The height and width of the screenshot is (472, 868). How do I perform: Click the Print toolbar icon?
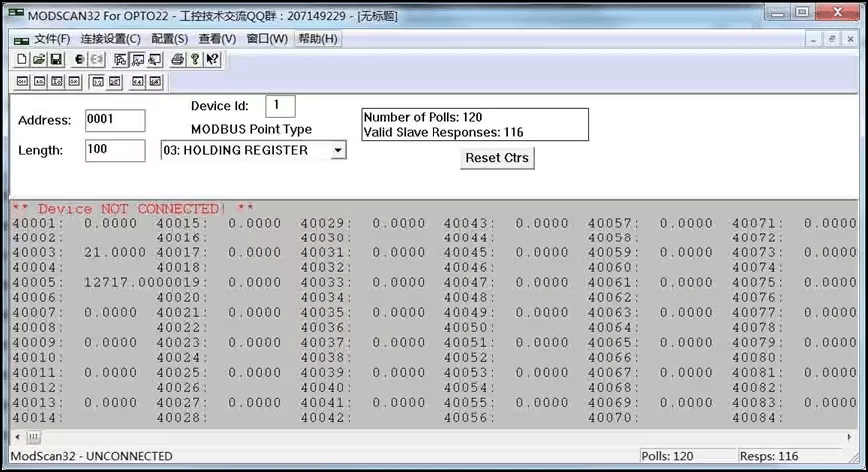pos(178,60)
